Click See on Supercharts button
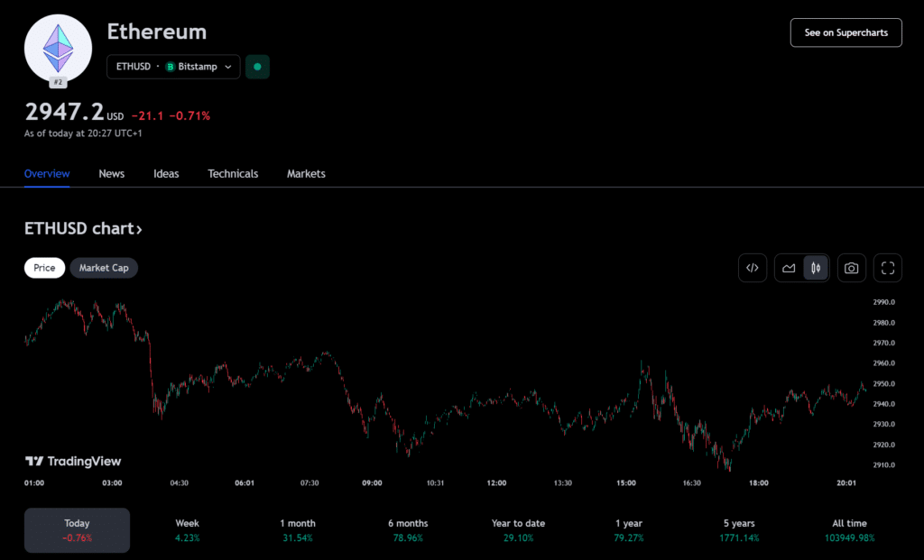Image resolution: width=924 pixels, height=560 pixels. (845, 32)
